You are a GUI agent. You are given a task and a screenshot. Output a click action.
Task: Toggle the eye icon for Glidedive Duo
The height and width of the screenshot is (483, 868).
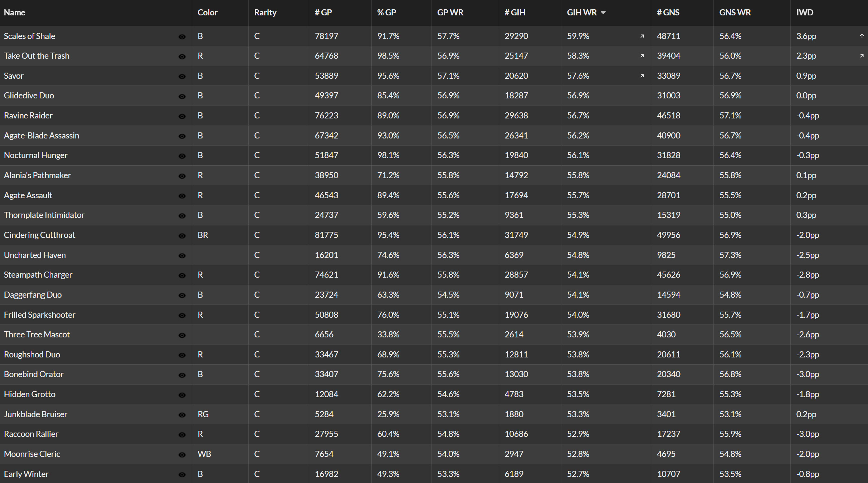coord(182,97)
